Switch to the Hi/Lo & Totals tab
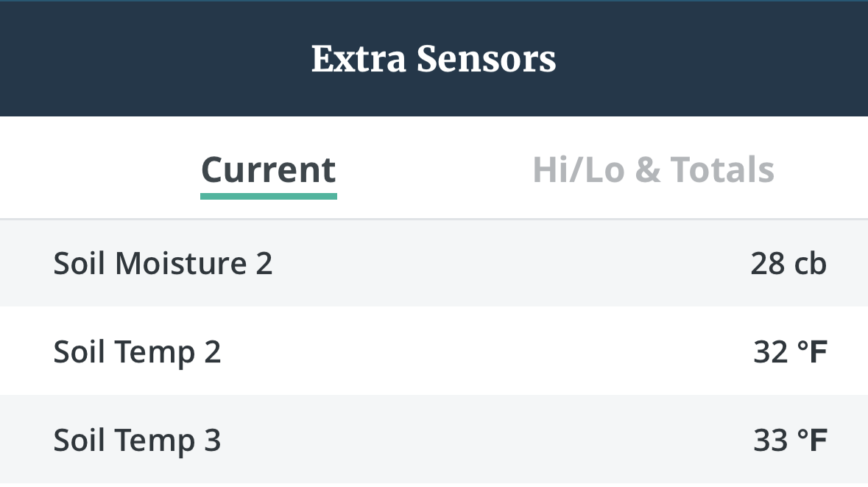 pyautogui.click(x=653, y=170)
